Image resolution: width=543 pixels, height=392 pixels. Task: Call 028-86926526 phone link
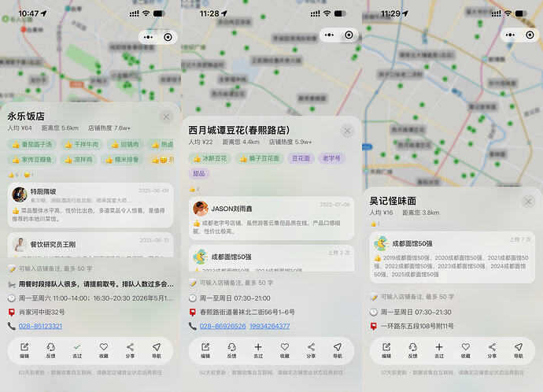point(223,326)
